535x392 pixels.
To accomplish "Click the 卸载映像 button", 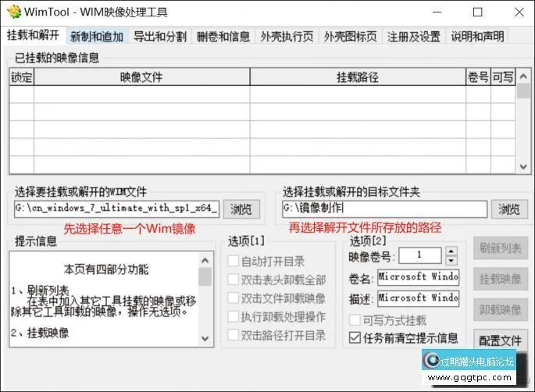I will [501, 310].
